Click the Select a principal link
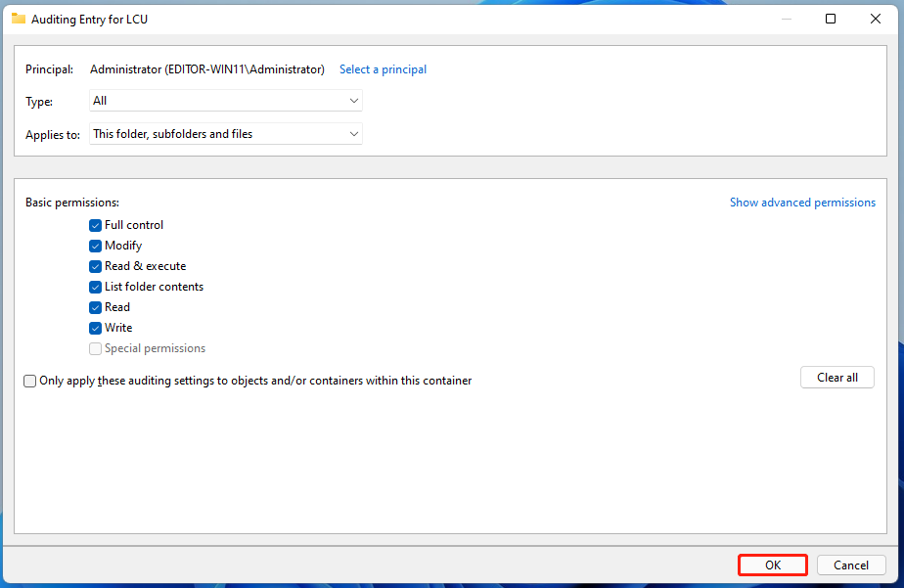Viewport: 904px width, 588px height. tap(383, 69)
